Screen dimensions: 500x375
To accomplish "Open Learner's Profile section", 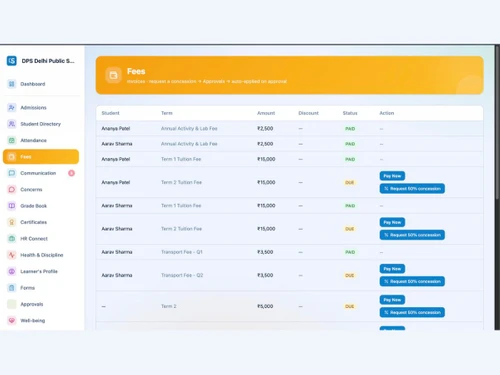I will pyautogui.click(x=41, y=271).
